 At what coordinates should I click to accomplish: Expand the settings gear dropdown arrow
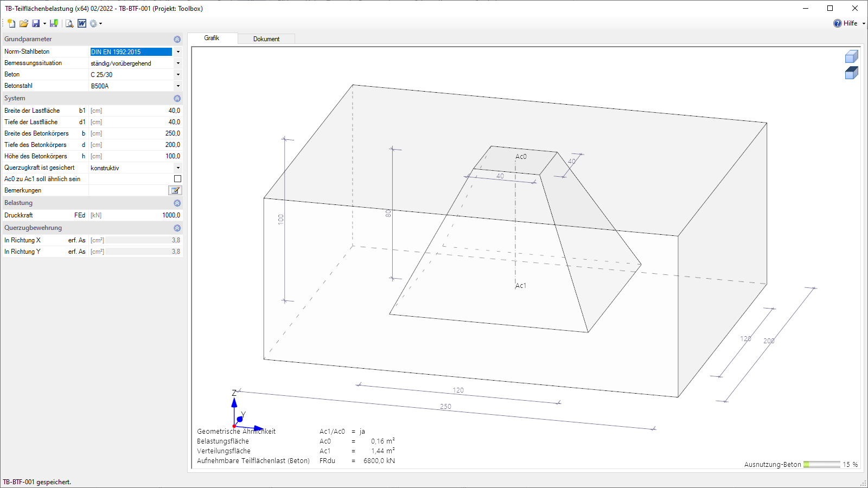(100, 23)
